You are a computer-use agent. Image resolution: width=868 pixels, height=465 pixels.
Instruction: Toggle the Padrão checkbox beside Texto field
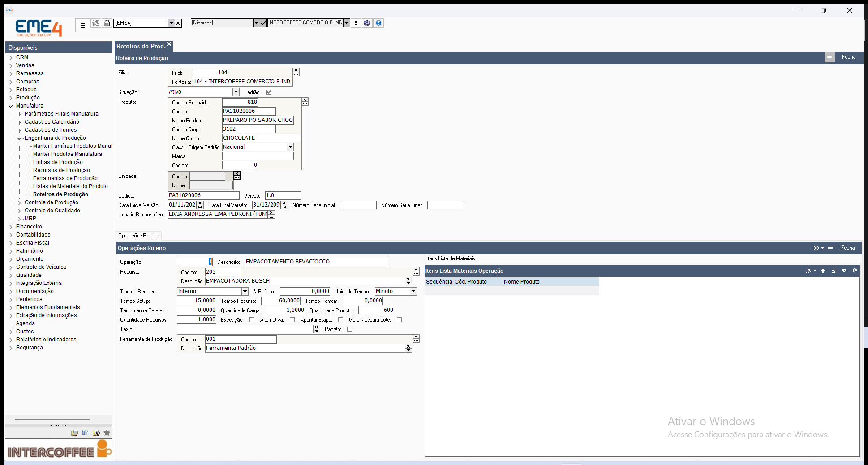349,329
